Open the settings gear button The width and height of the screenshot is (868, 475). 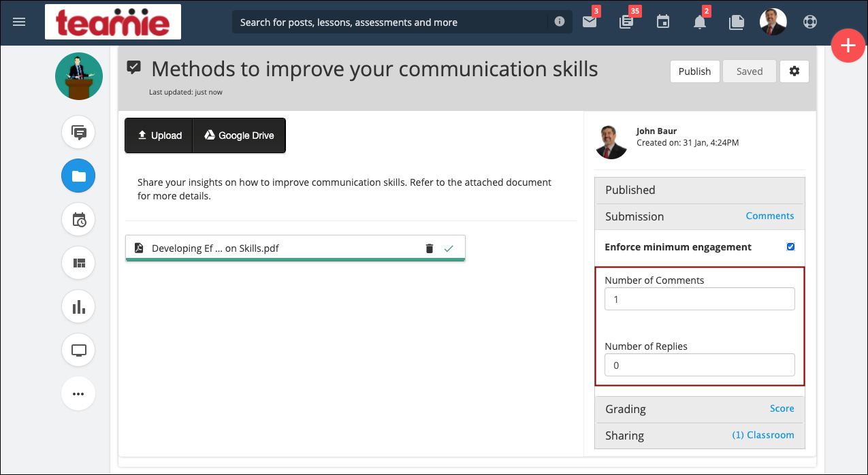794,71
